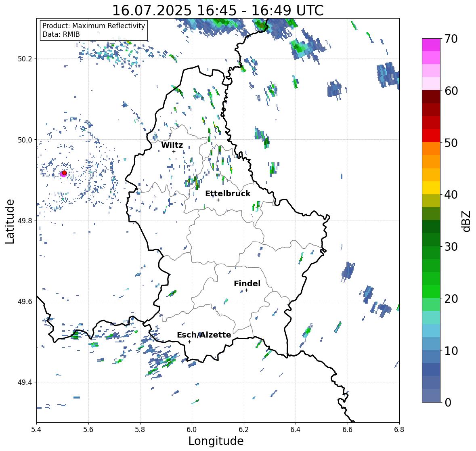
Task: Click the longitude tick label 5.4
Action: point(36,430)
